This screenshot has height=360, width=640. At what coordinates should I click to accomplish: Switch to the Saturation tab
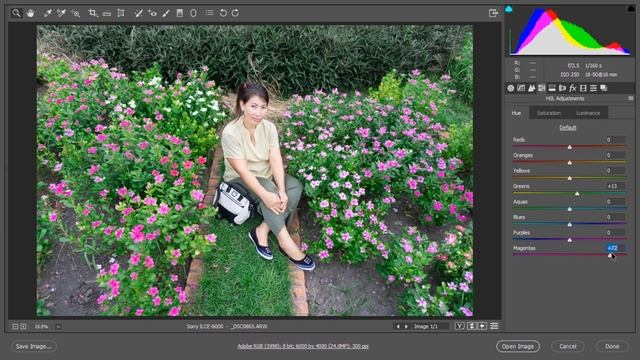[x=549, y=113]
